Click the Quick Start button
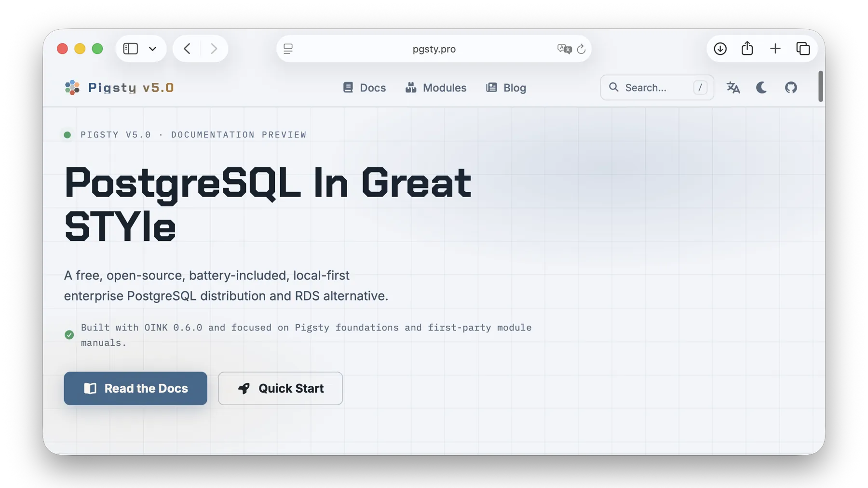Viewport: 868px width, 488px height. click(x=280, y=388)
